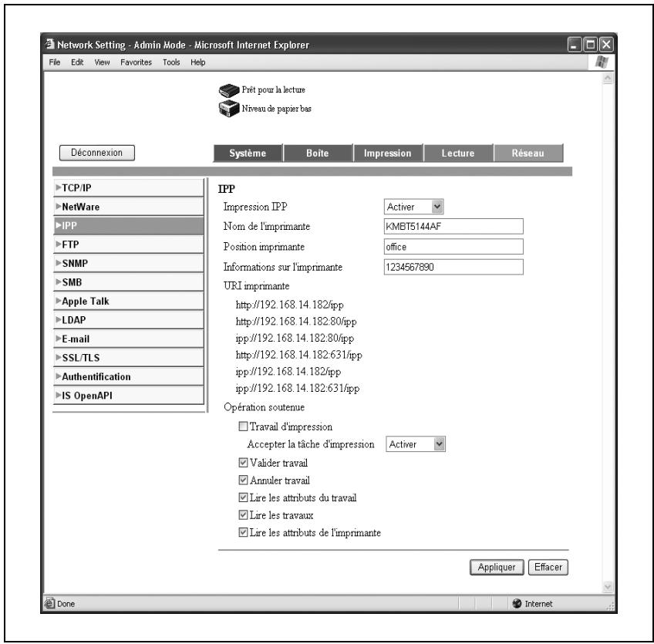Click the URI ipp://192.168.14.182:631/ipp text
Image resolution: width=654 pixels, height=644 pixels.
point(298,388)
